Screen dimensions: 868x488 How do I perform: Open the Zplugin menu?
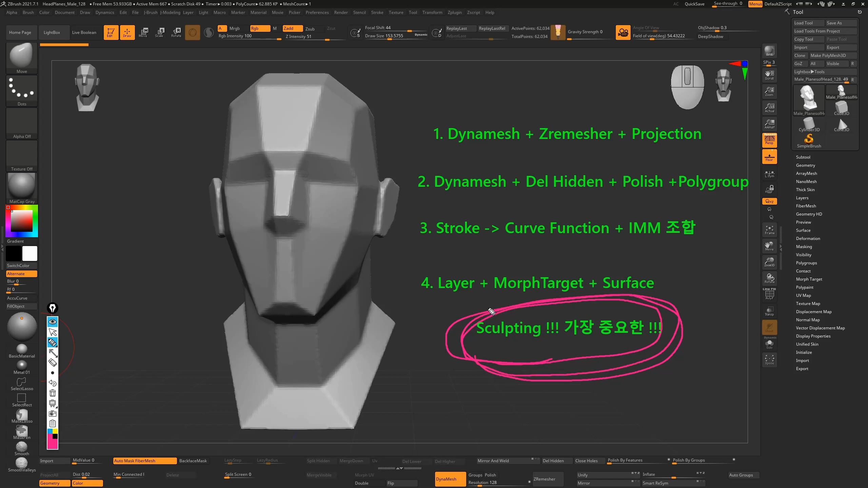pyautogui.click(x=454, y=13)
